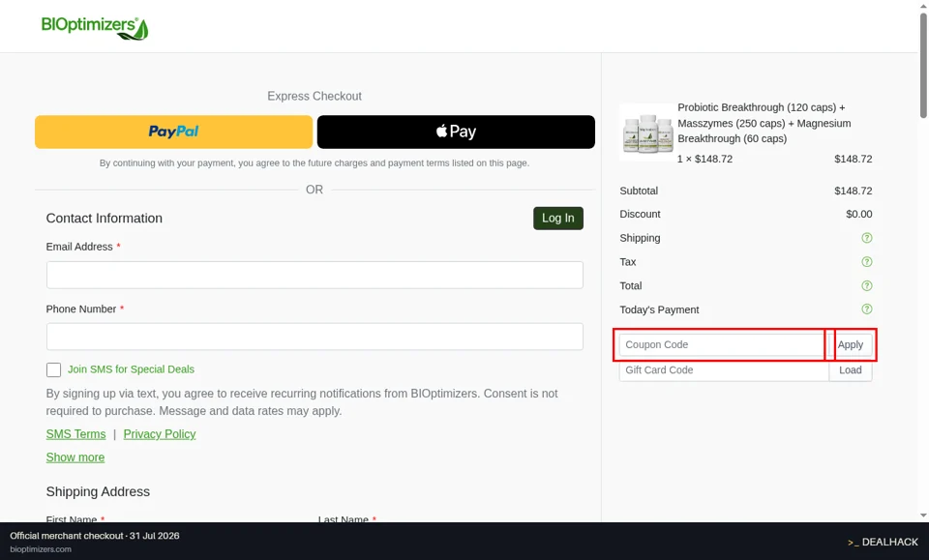Viewport: 929px width, 560px height.
Task: Select the Subtotal $148.72 value
Action: coord(854,191)
